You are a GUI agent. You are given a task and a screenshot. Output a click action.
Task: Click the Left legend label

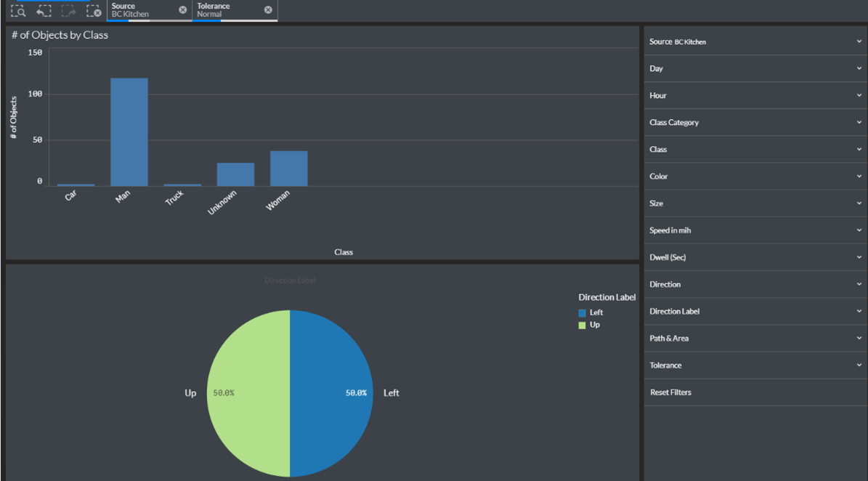coord(596,312)
